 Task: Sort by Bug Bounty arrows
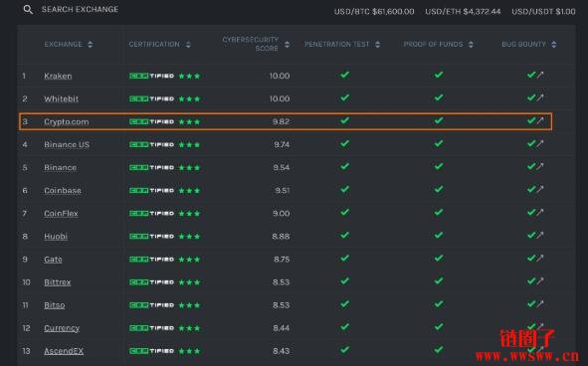point(554,44)
